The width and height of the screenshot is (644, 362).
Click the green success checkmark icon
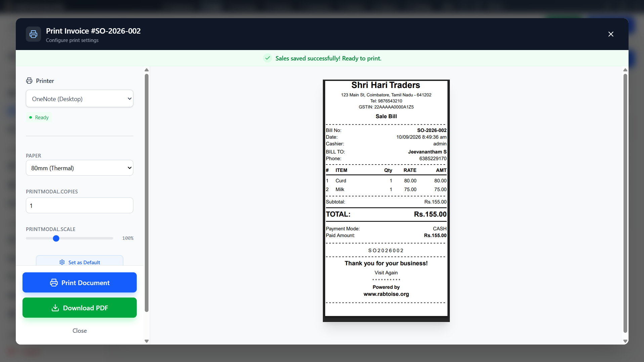point(267,58)
